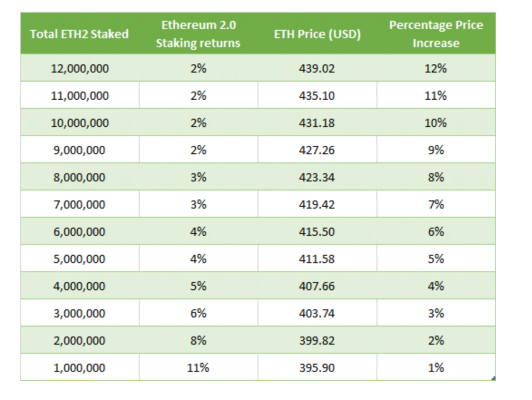Click the cell containing 12,000,000
This screenshot has height=400, width=532.
click(x=79, y=68)
